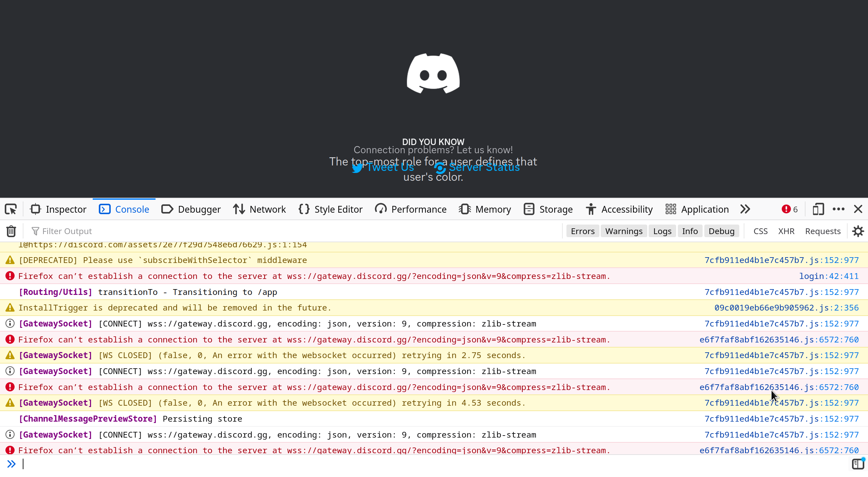The height and width of the screenshot is (477, 868).
Task: Open the Application panel
Action: coord(696,209)
